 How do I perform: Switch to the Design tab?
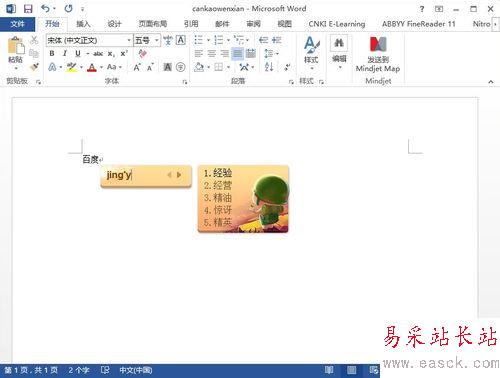[114, 24]
